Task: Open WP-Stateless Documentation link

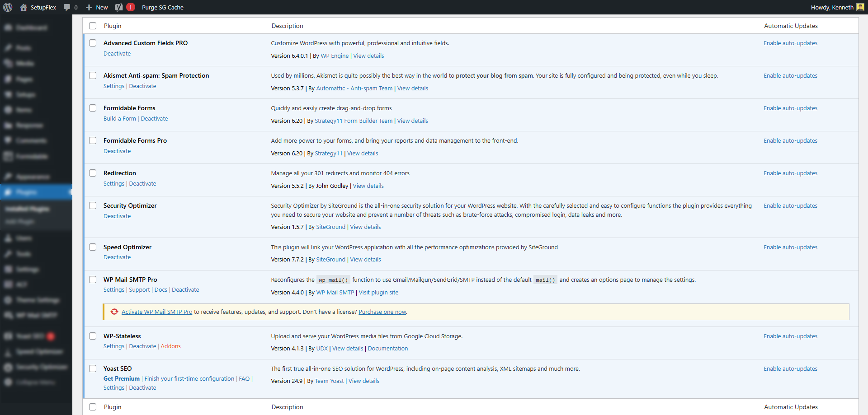Action: pos(387,349)
